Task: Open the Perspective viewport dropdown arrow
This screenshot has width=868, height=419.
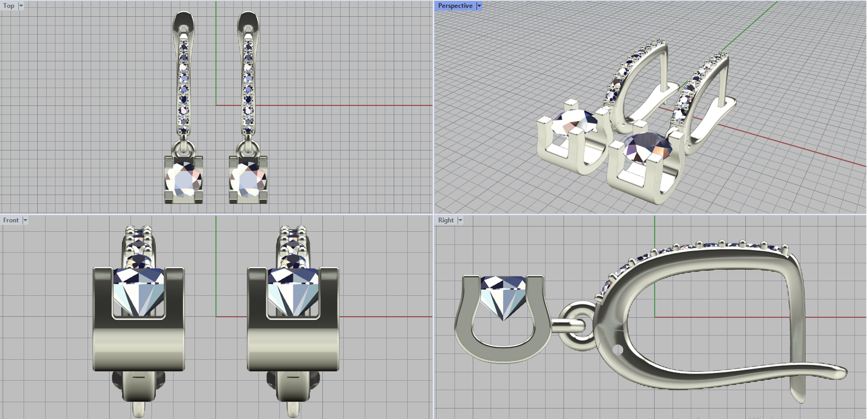Action: click(x=479, y=6)
